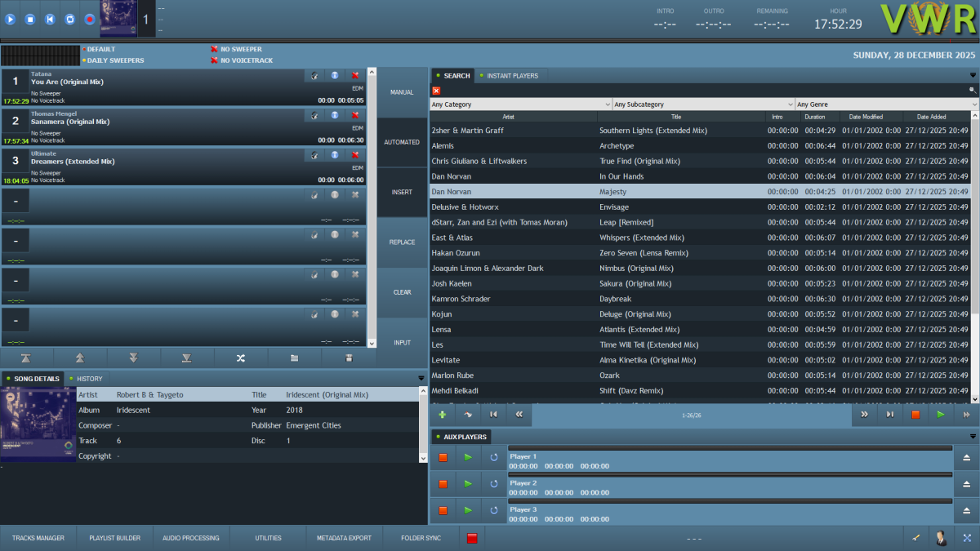Open the TRACKS MANAGER at the bottom

coord(38,537)
